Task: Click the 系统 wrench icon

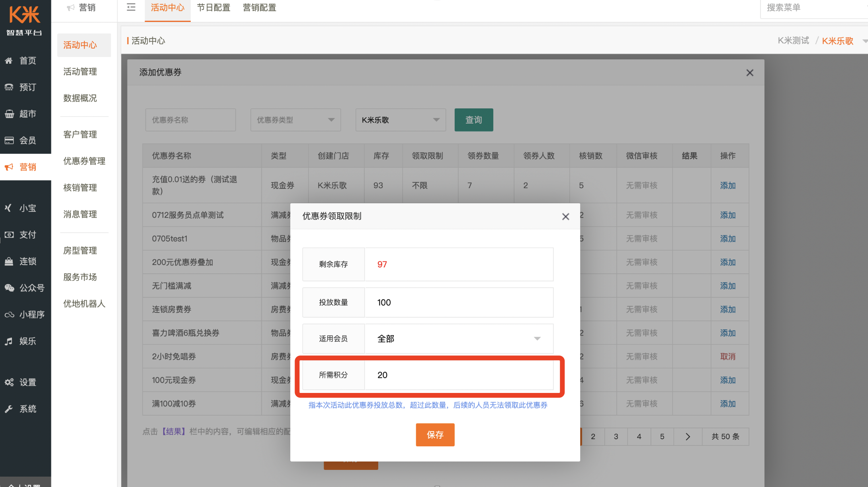Action: (x=9, y=409)
